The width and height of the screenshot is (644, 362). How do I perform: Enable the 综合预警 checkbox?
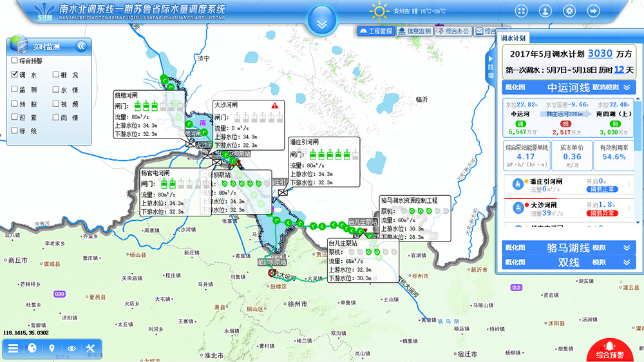pyautogui.click(x=15, y=61)
